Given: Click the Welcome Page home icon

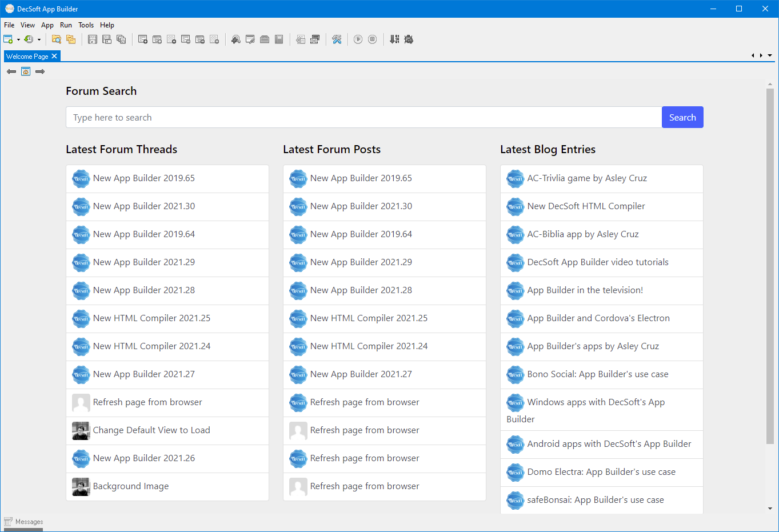Looking at the screenshot, I should tap(26, 71).
